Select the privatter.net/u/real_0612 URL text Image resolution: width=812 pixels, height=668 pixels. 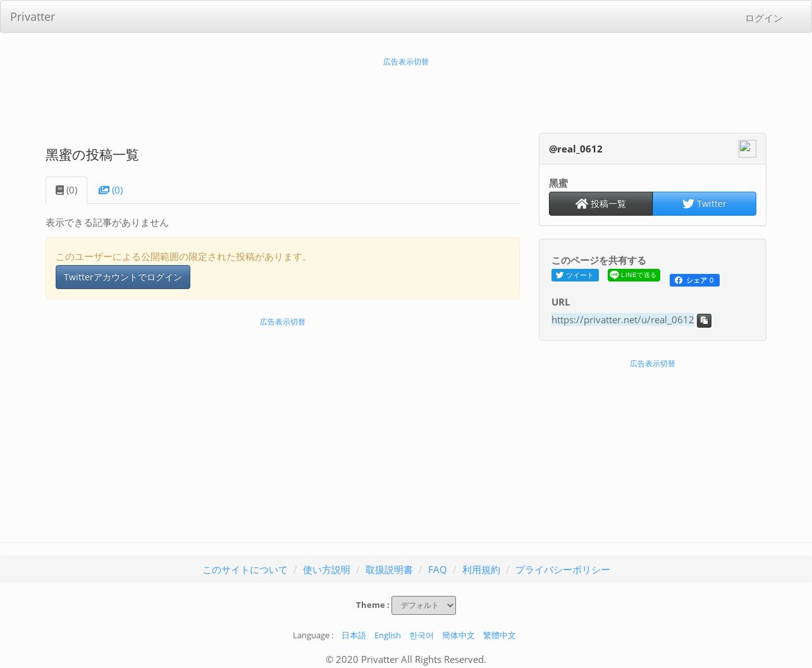pyautogui.click(x=623, y=319)
